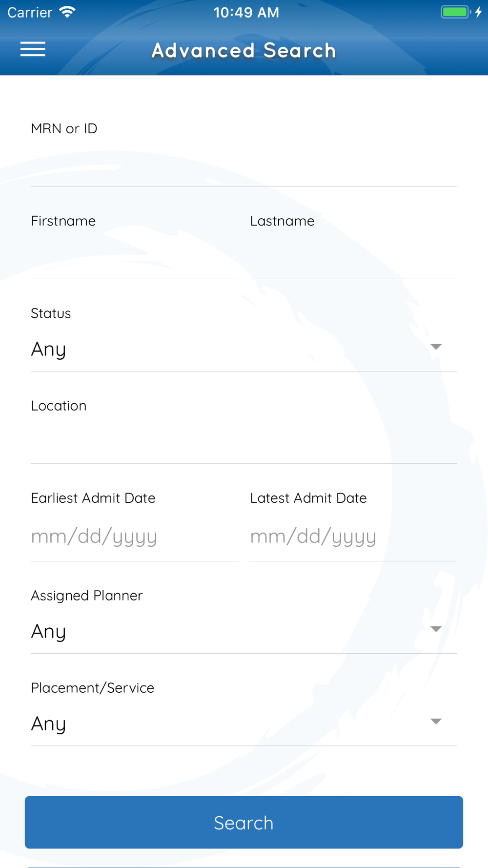Tap the green battery icon
This screenshot has height=868, width=488.
pyautogui.click(x=455, y=12)
